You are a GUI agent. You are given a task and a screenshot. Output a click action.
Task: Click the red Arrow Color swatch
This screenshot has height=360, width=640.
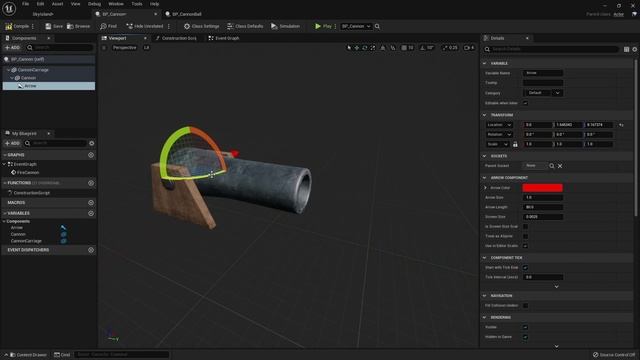(x=542, y=188)
